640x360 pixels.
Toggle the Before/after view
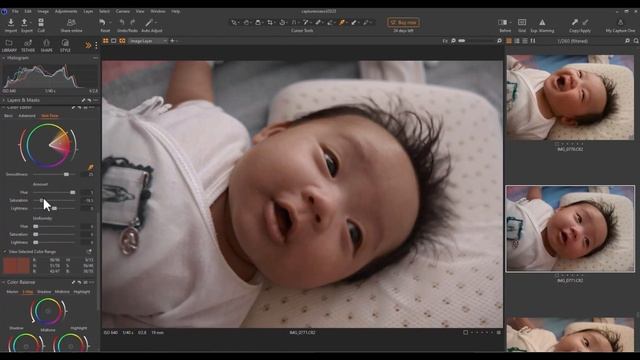coord(502,22)
